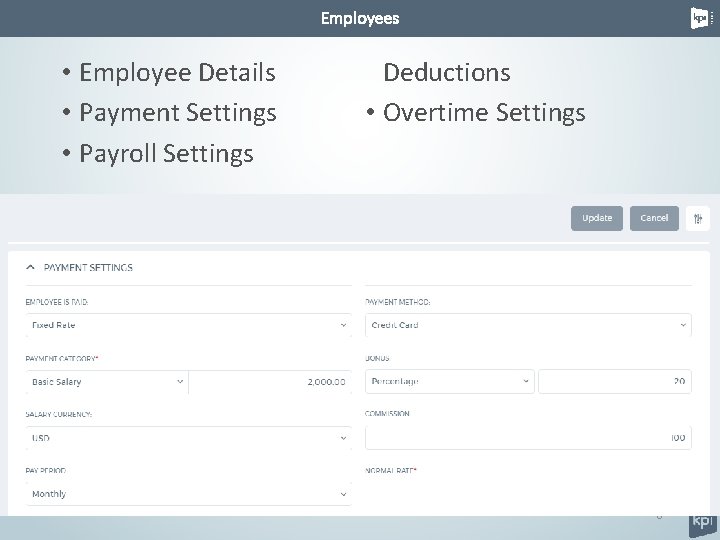Open the Bonus Percentage dropdown
The width and height of the screenshot is (720, 540).
[x=450, y=382]
